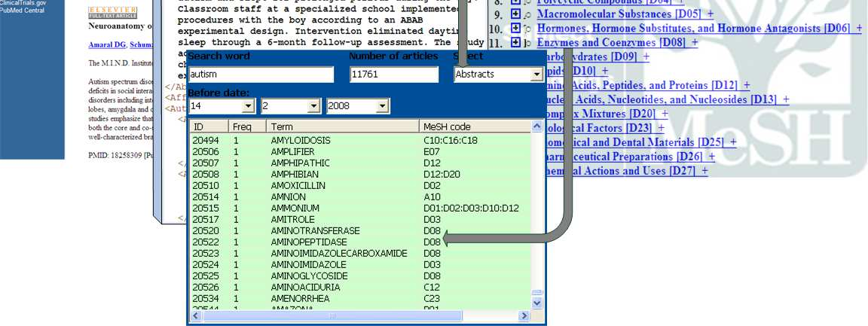Screen dimensions: 868x326
Task: Select the AMNION term row
Action: (x=360, y=197)
